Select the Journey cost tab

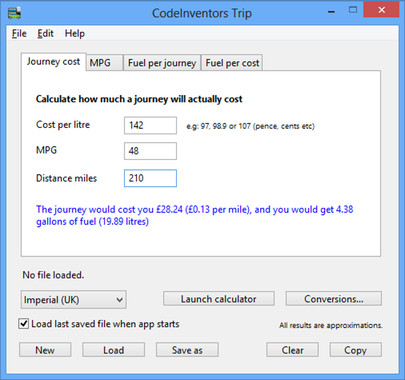coord(53,62)
